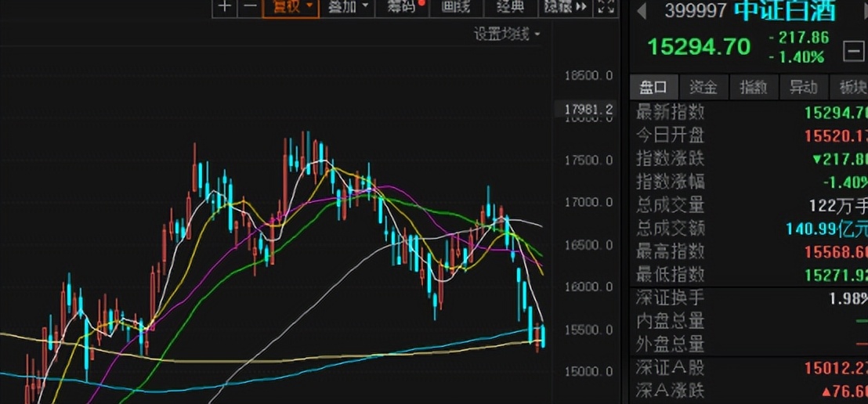Click the 16500.0 price axis label

pos(589,244)
